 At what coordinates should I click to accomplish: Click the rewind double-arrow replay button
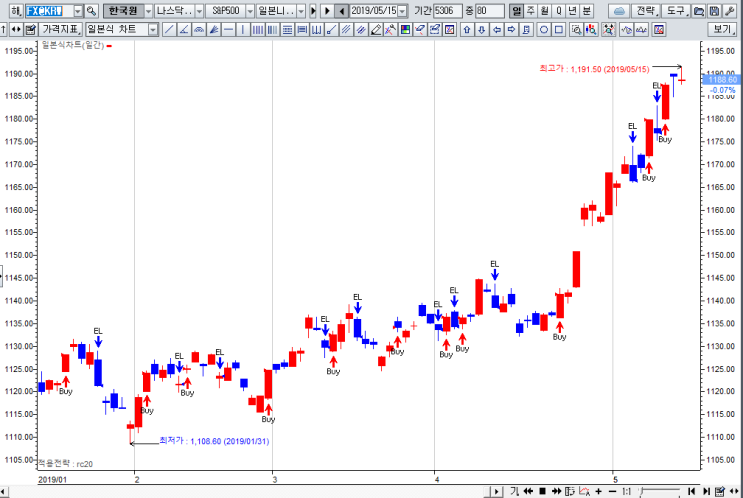[528, 491]
